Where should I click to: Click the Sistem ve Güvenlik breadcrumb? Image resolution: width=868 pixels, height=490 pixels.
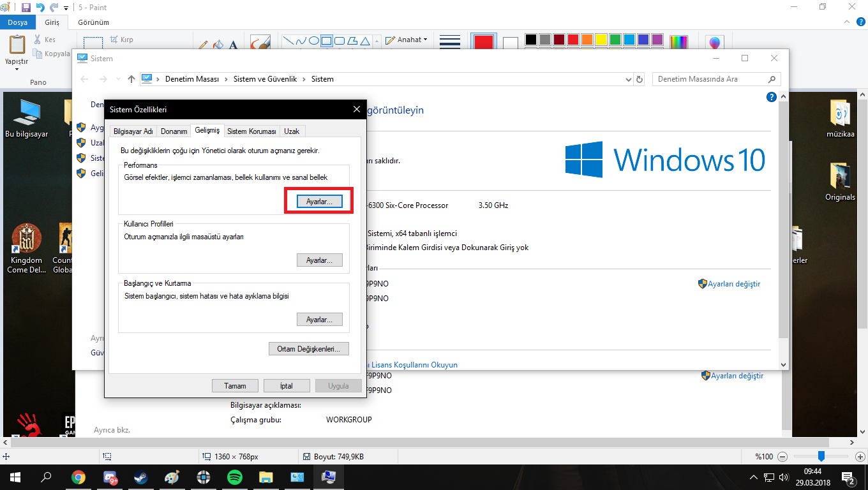pos(265,79)
